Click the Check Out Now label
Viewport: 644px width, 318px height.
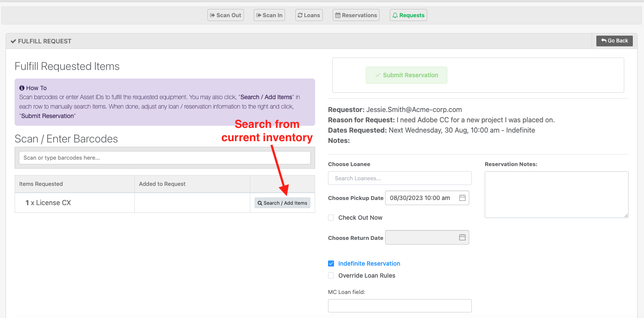(x=360, y=218)
